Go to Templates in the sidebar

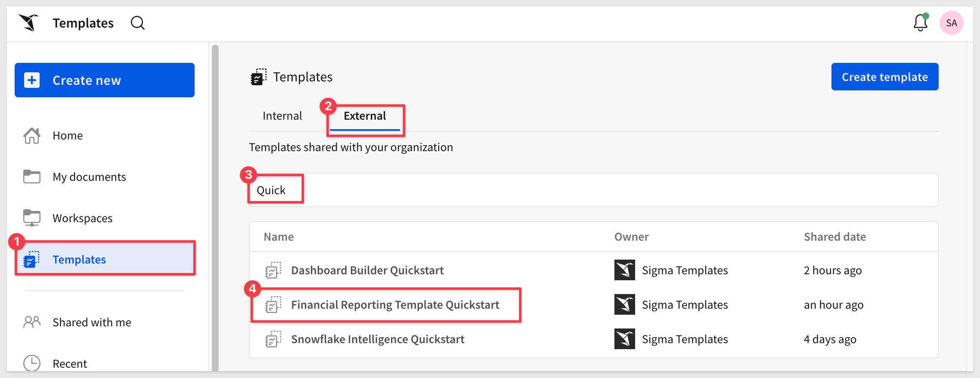79,260
